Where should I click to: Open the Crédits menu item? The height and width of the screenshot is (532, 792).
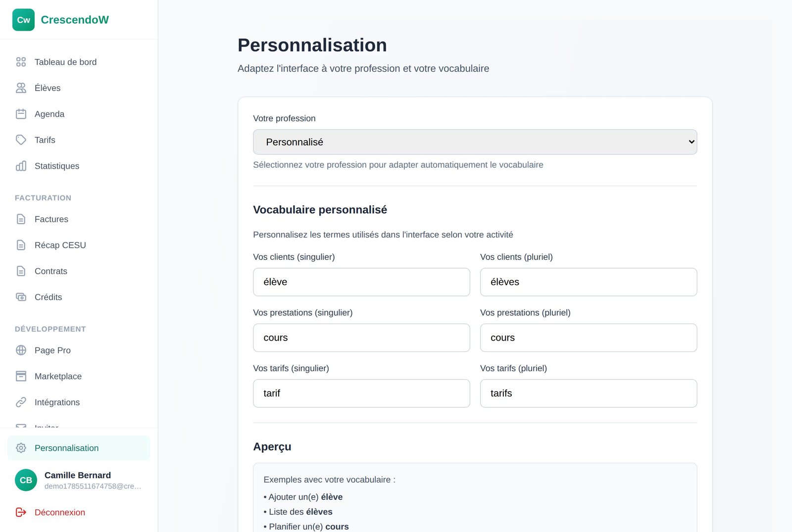[79, 297]
